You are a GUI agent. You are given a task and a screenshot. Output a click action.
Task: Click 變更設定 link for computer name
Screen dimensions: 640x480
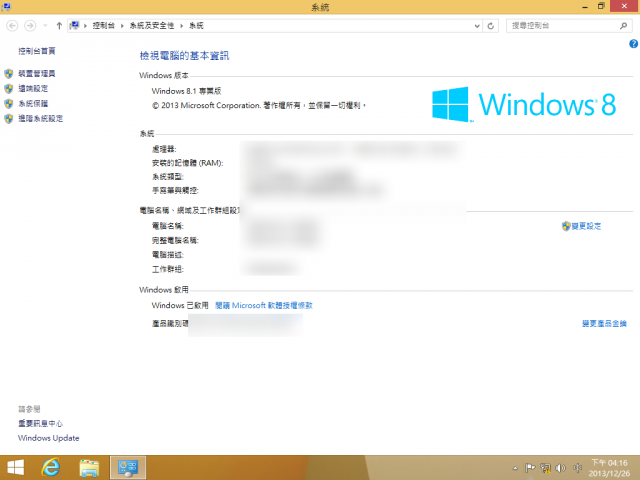pos(586,226)
